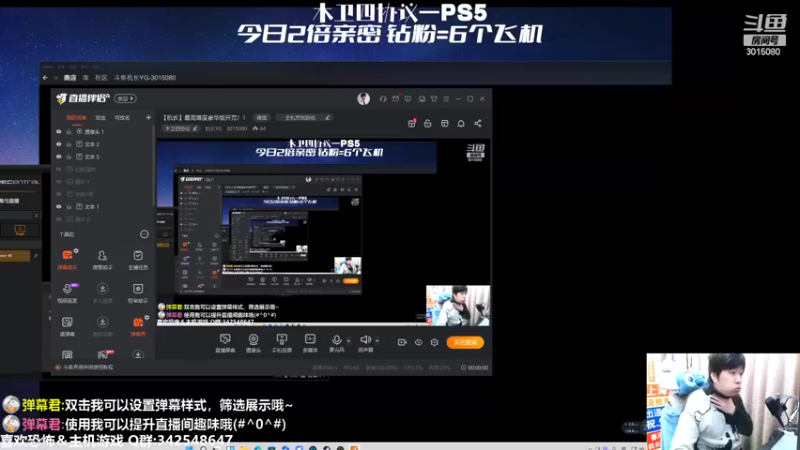Click the 麦克风 microphone icon
Image resolution: width=800 pixels, height=450 pixels.
point(336,340)
